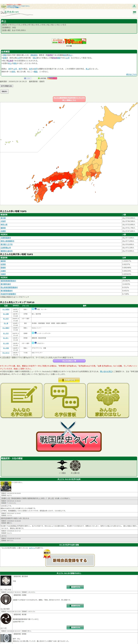Screen dimensions: 138x644
Task: Open the 福岡県久留米市 city link
Action: 7,251
